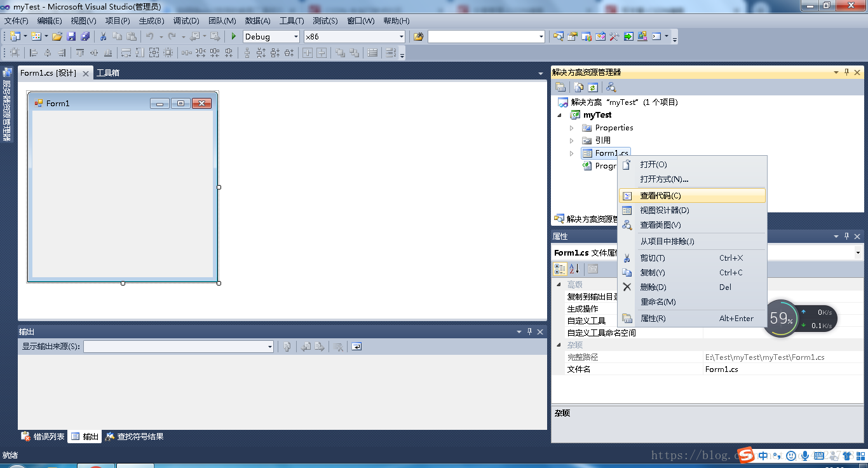Screen dimensions: 868x468
Task: Click the Bring to Front layout icon
Action: 340,53
